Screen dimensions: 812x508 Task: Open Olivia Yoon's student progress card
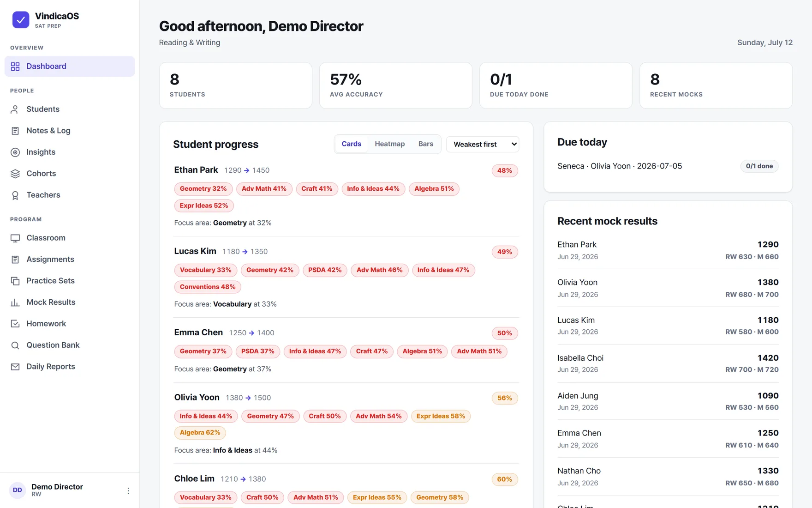[x=346, y=423]
